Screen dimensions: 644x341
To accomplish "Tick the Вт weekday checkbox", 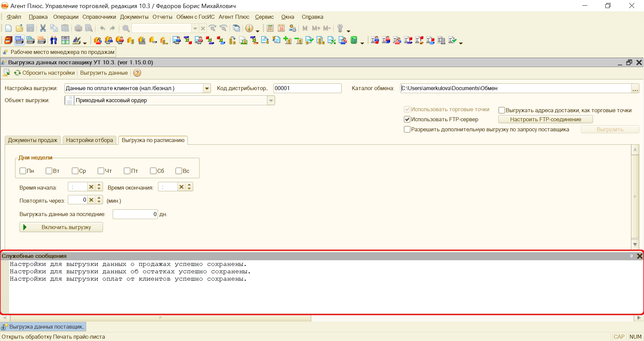I will click(x=49, y=171).
